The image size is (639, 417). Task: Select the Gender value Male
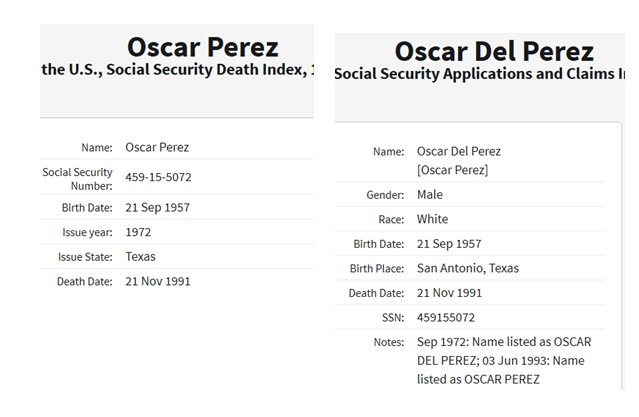pyautogui.click(x=430, y=194)
